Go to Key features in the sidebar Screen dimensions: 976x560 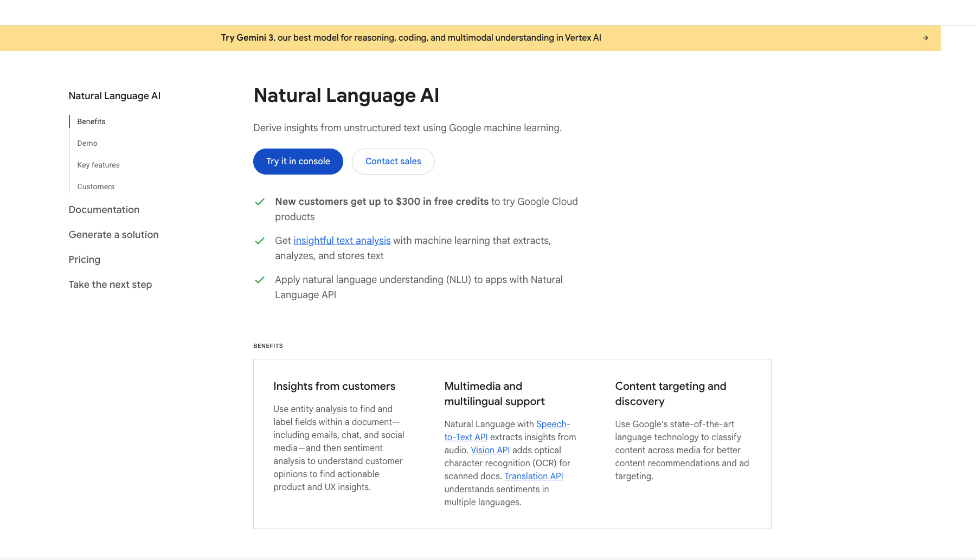click(98, 165)
